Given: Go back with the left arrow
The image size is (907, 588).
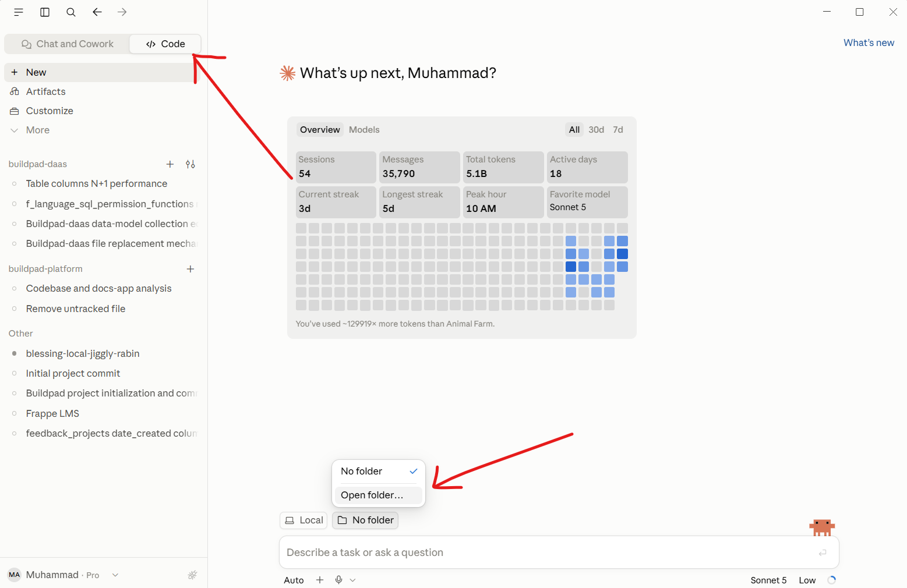Looking at the screenshot, I should tap(97, 12).
